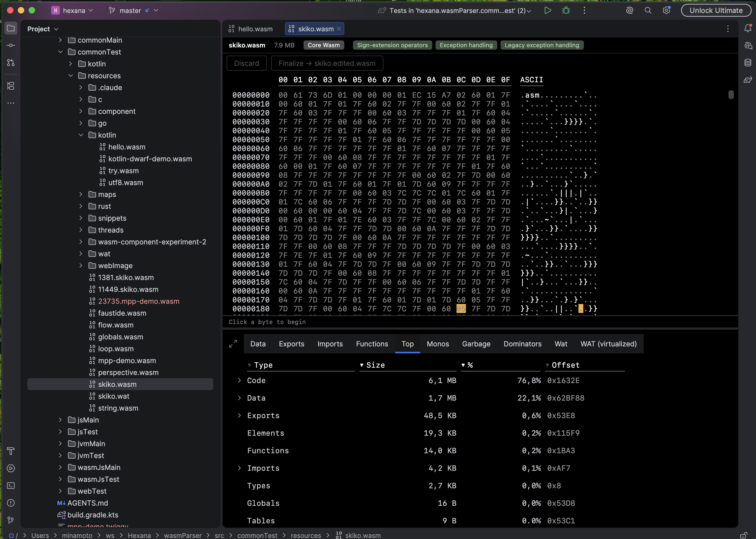Open the Gradle elephant tool window
756x539 pixels.
(x=748, y=80)
